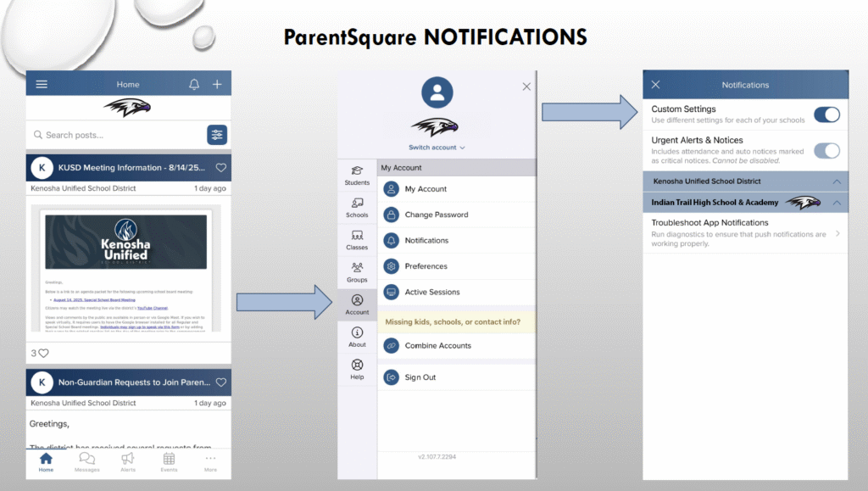The width and height of the screenshot is (868, 491).
Task: Open Troubleshoot App Notifications
Action: coord(745,232)
